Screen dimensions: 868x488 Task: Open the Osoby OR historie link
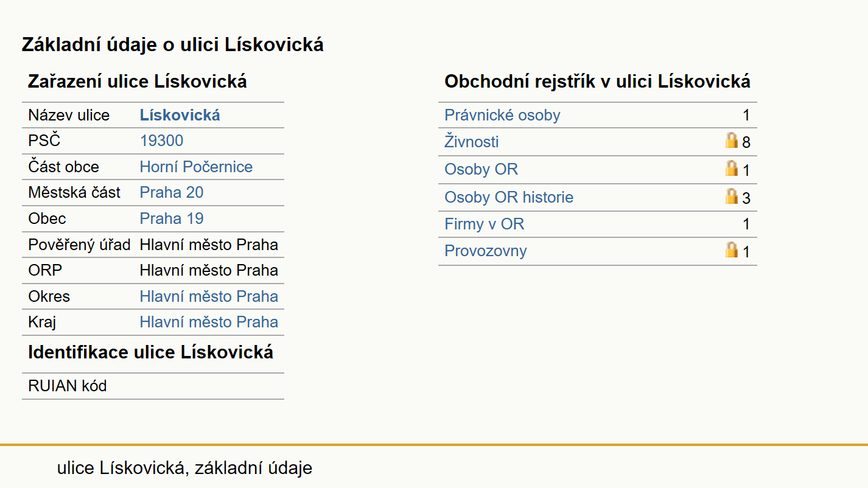(x=509, y=197)
